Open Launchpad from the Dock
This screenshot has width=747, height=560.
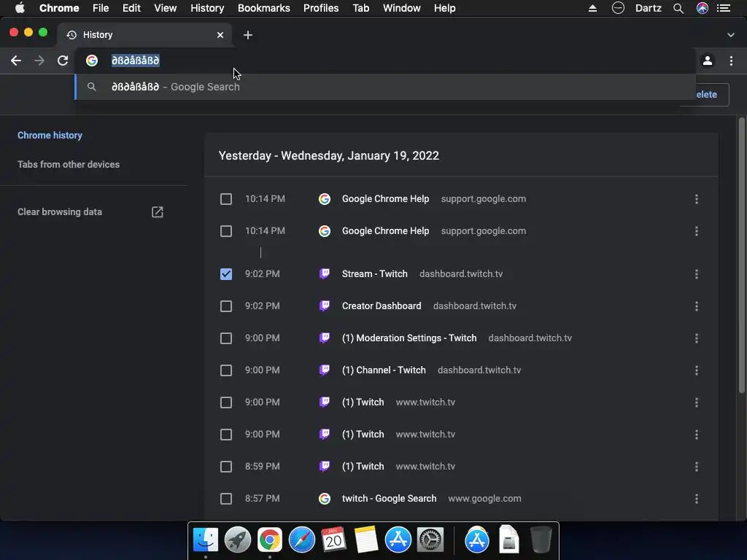(x=238, y=540)
